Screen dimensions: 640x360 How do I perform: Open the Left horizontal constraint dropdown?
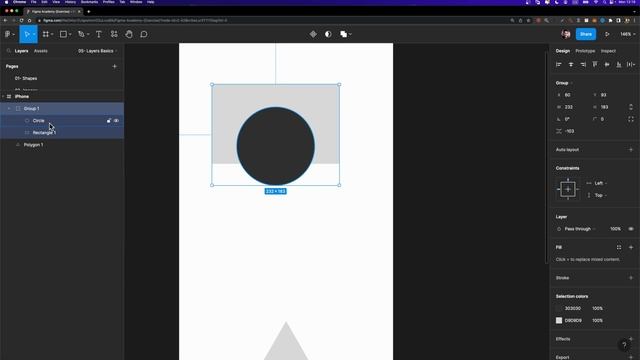(596, 183)
